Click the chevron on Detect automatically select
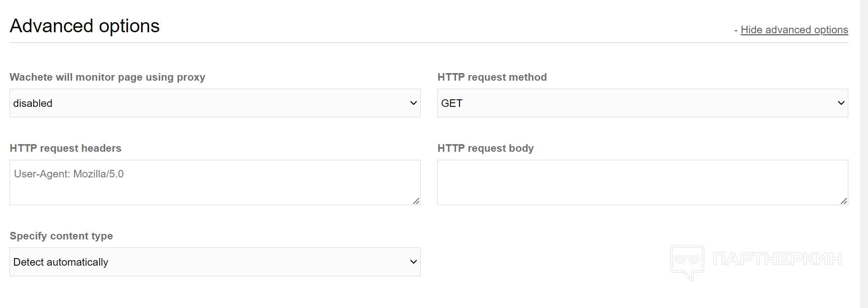Image resolution: width=868 pixels, height=308 pixels. click(414, 262)
